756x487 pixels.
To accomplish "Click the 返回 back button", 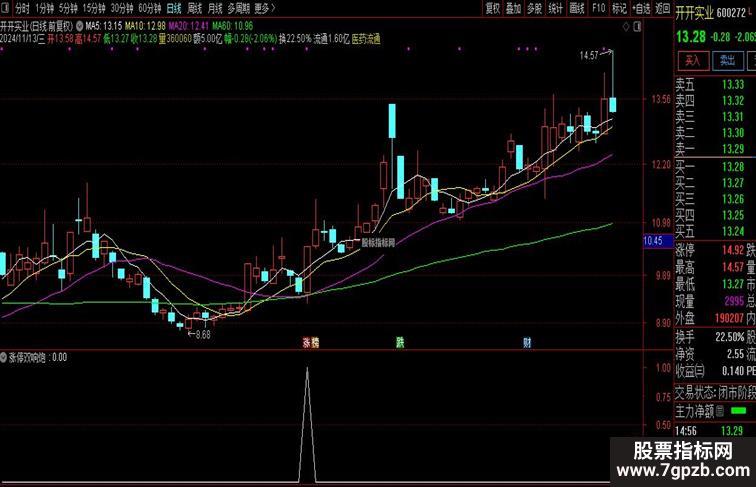I will pyautogui.click(x=663, y=8).
